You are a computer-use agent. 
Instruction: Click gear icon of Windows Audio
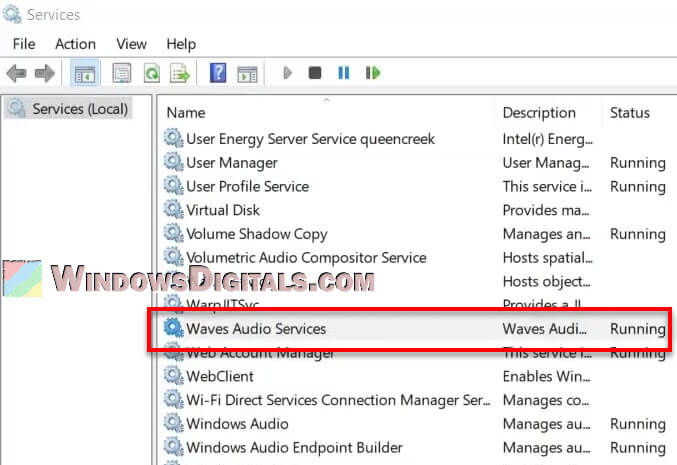tap(174, 423)
